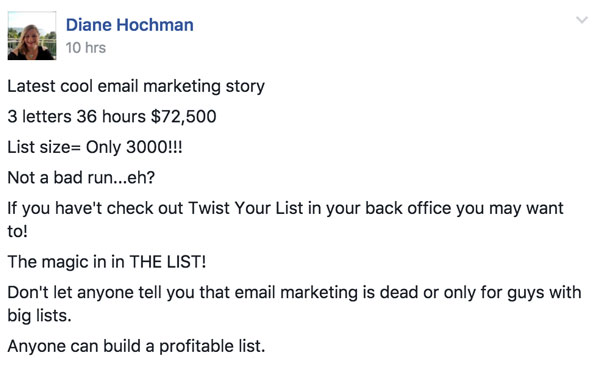Select 'Anyone can build a profitable list.' line
Image resolution: width=600 pixels, height=365 pixels.
[136, 346]
